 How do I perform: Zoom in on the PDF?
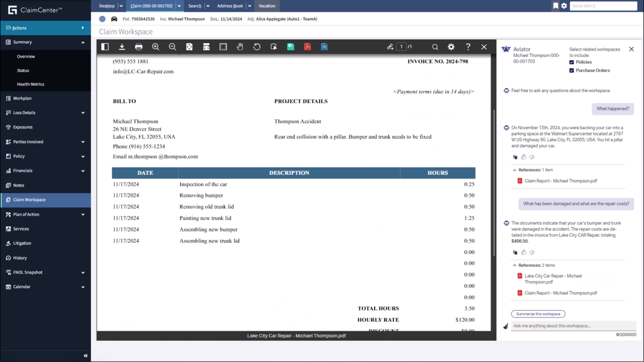click(156, 47)
